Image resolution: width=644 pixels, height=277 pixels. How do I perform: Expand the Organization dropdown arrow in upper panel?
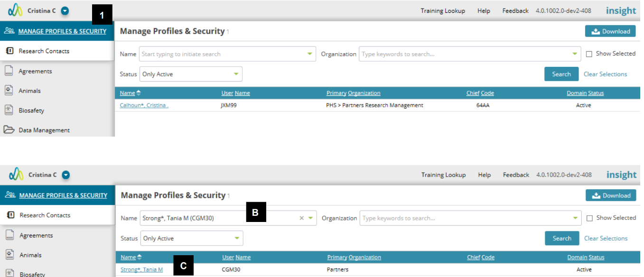pos(575,54)
